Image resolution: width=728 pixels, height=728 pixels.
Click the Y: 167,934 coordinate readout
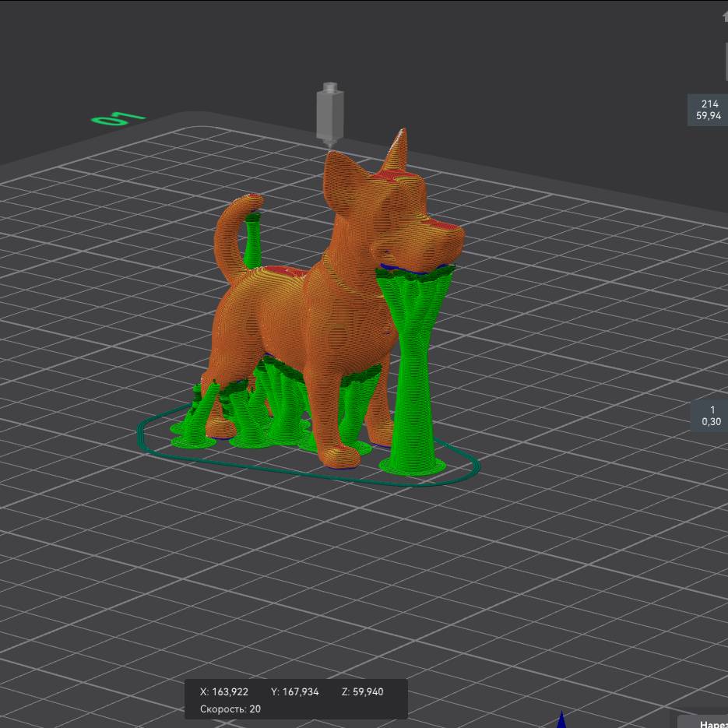(x=294, y=691)
